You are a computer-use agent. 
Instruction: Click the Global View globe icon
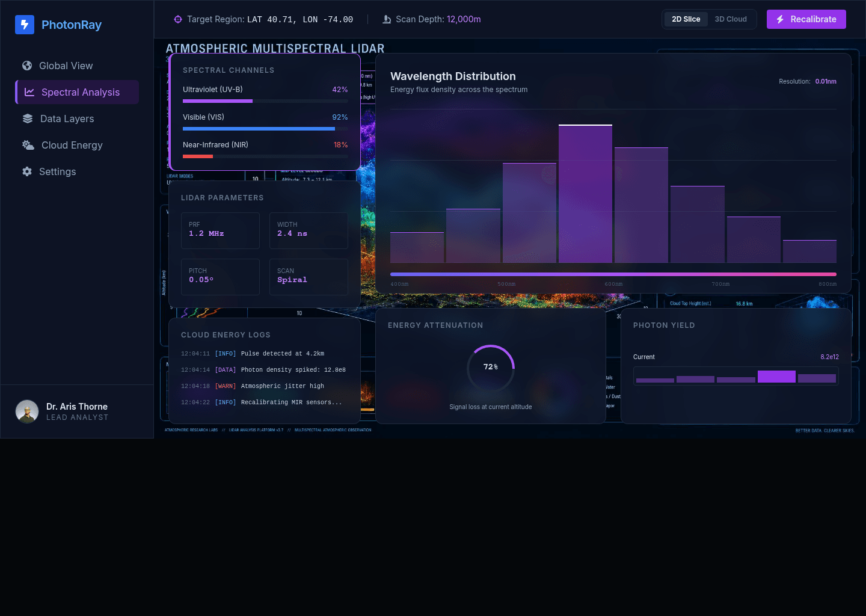tap(27, 66)
